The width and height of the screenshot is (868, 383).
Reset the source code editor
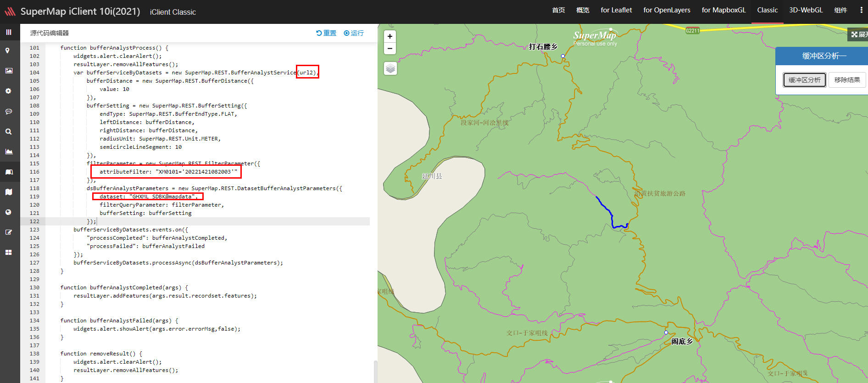tap(326, 33)
